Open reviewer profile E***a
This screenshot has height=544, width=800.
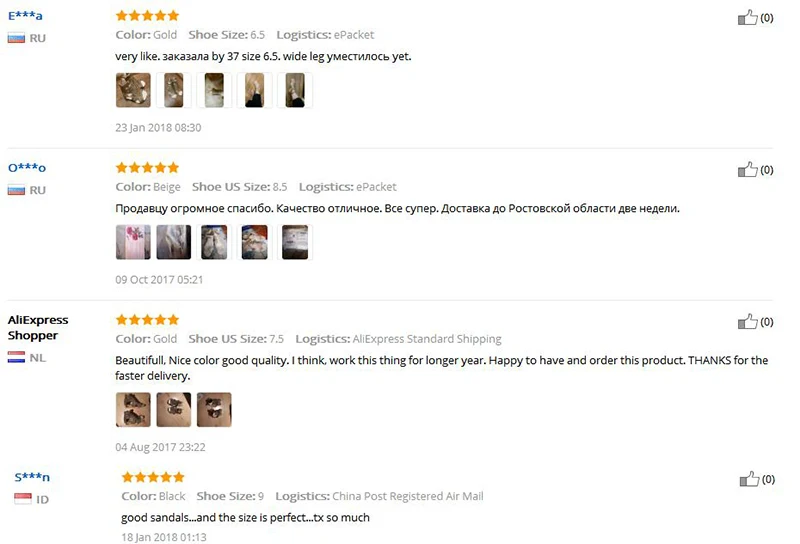pyautogui.click(x=25, y=15)
